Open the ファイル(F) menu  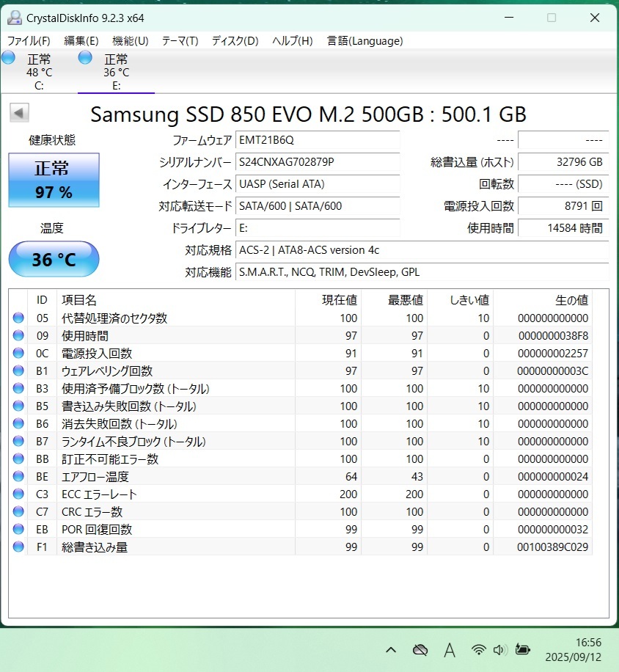[29, 40]
